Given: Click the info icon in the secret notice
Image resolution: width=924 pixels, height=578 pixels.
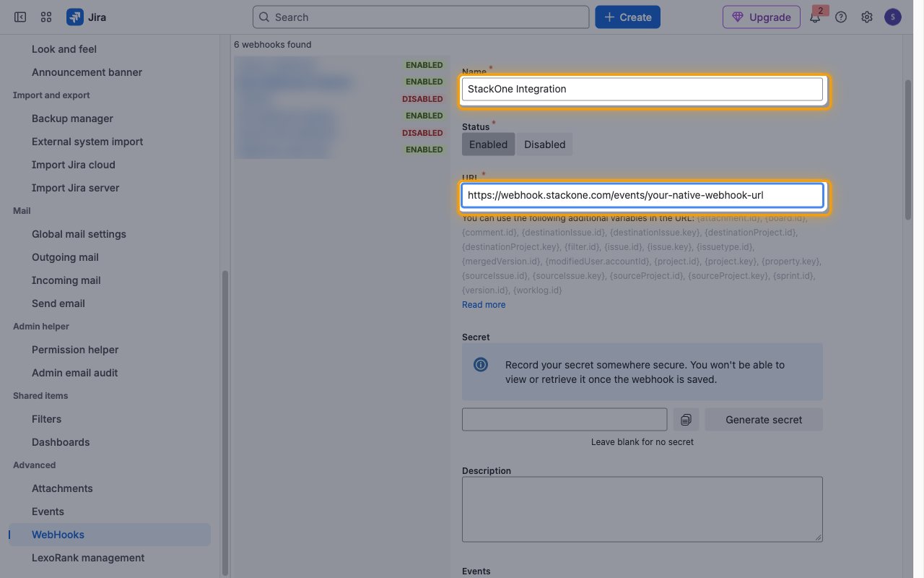Looking at the screenshot, I should 481,365.
